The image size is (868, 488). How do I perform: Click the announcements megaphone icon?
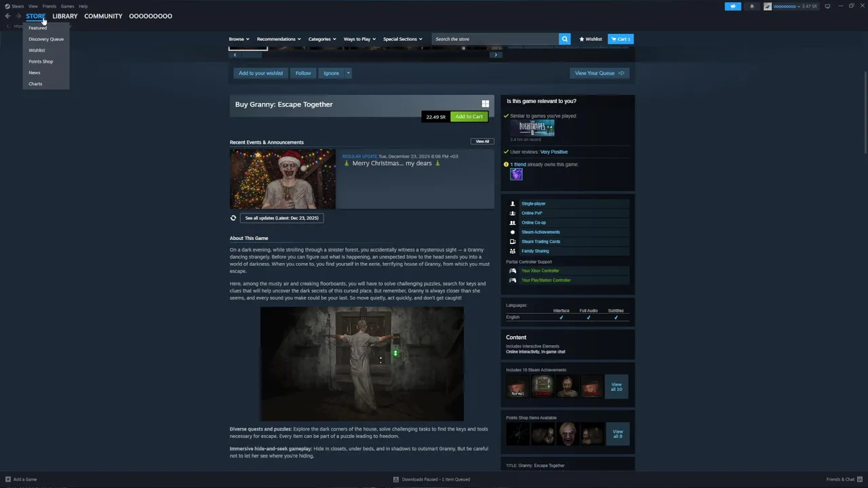click(733, 6)
